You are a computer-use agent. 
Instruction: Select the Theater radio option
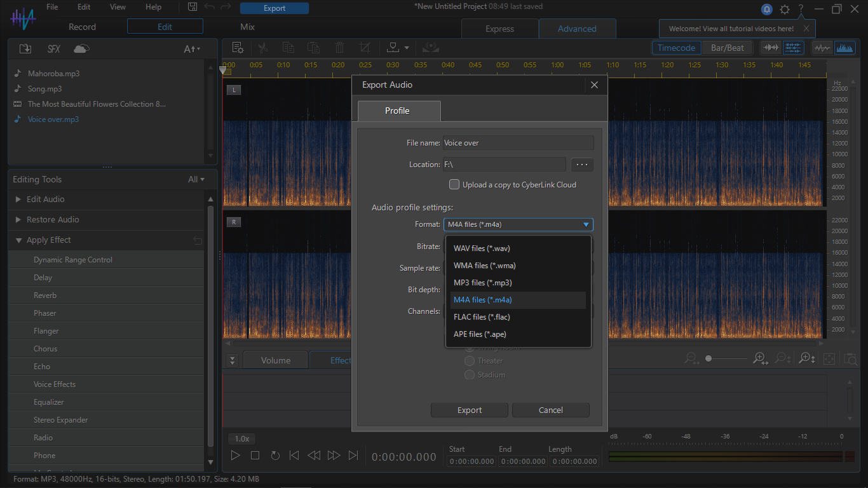tap(470, 361)
